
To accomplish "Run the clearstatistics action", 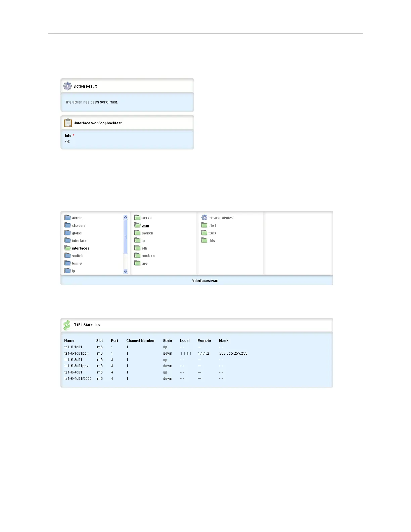I will click(x=221, y=218).
